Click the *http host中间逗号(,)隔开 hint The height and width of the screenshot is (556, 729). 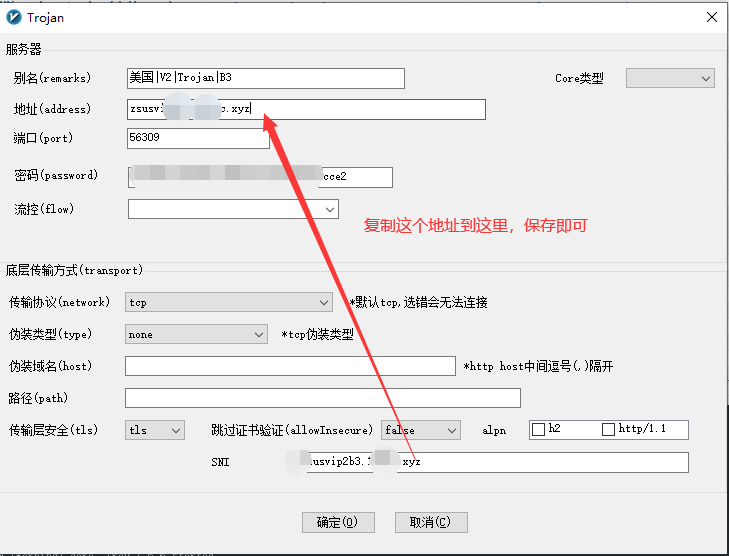(538, 366)
